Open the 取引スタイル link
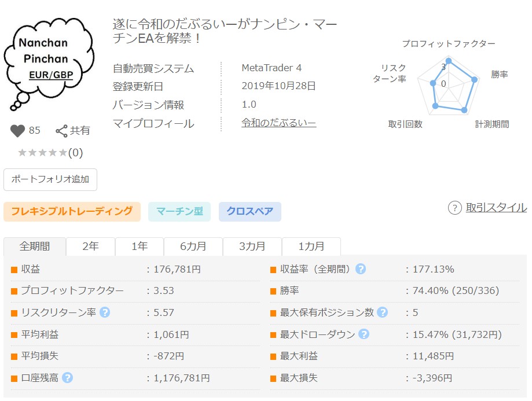Viewport: 532px width, 401px height. coord(496,208)
